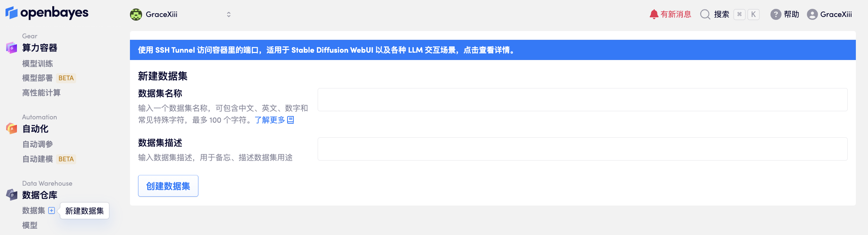
Task: Click the help question mark icon
Action: click(776, 14)
